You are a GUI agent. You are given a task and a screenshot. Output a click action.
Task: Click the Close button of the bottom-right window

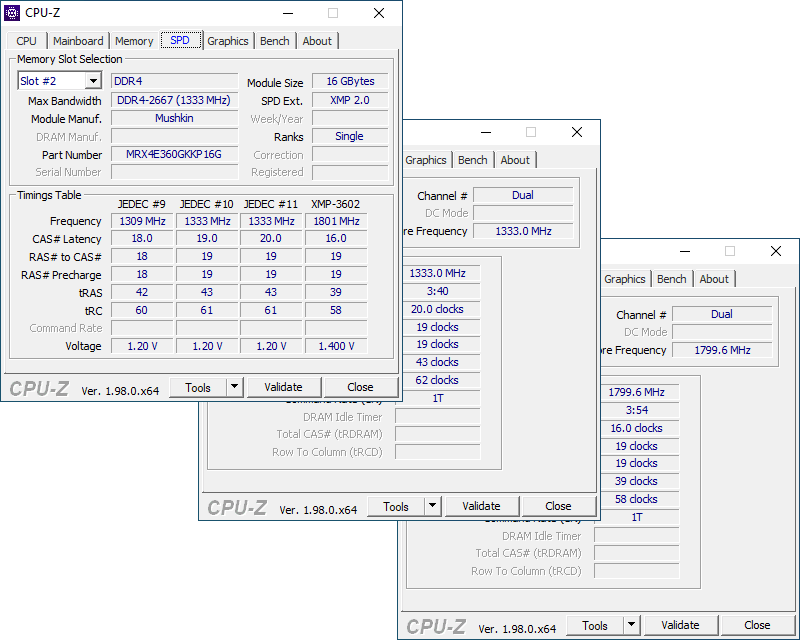tap(757, 625)
